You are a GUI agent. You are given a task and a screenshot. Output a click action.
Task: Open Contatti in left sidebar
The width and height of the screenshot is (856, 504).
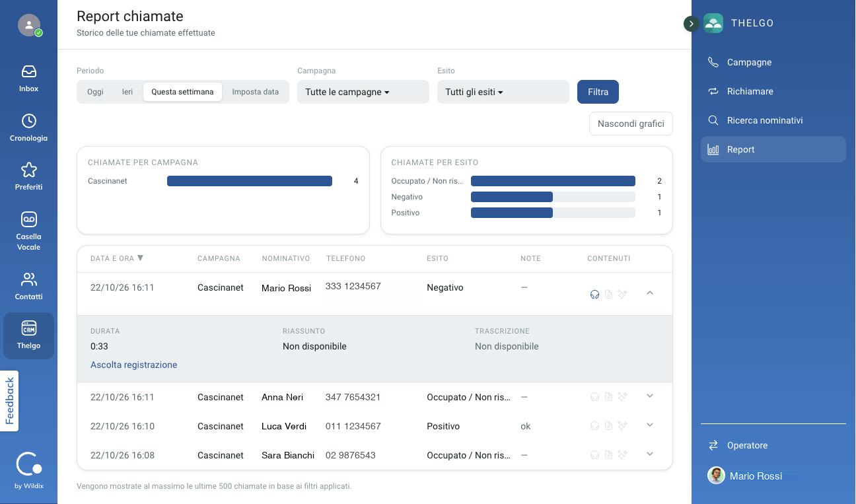pos(28,287)
